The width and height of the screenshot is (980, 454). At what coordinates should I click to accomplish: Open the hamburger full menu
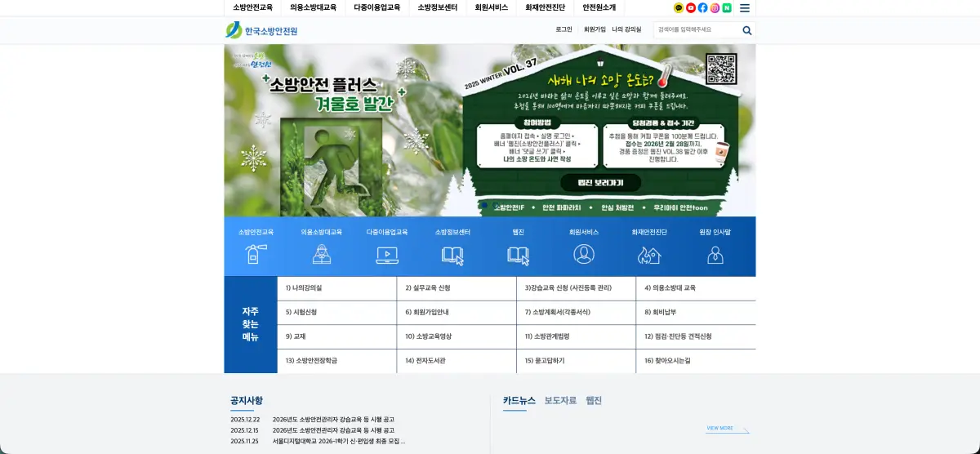click(x=745, y=8)
